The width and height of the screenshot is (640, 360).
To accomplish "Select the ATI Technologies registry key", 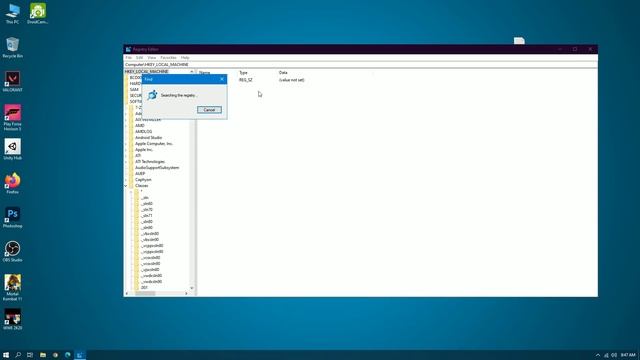I will [150, 162].
